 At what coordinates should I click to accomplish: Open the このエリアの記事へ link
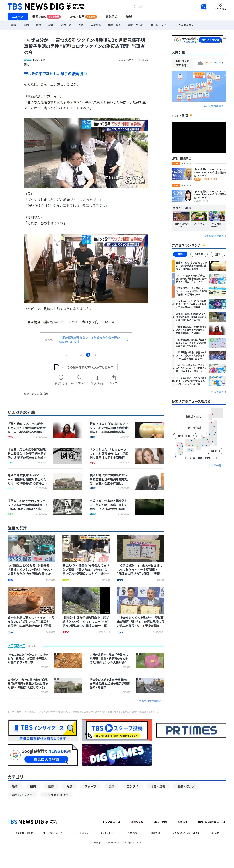(151, 701)
